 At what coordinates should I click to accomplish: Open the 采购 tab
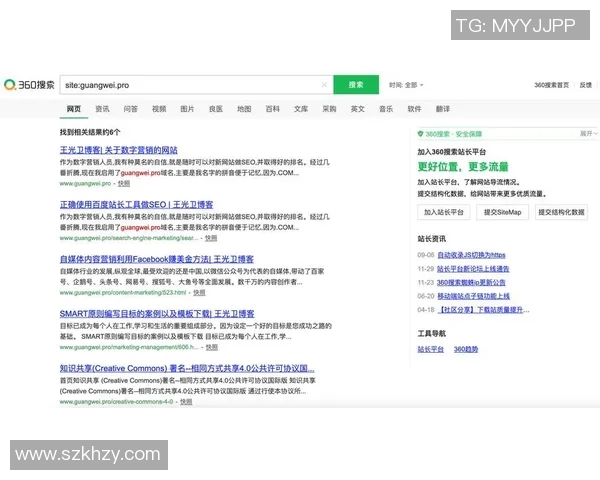(x=329, y=109)
